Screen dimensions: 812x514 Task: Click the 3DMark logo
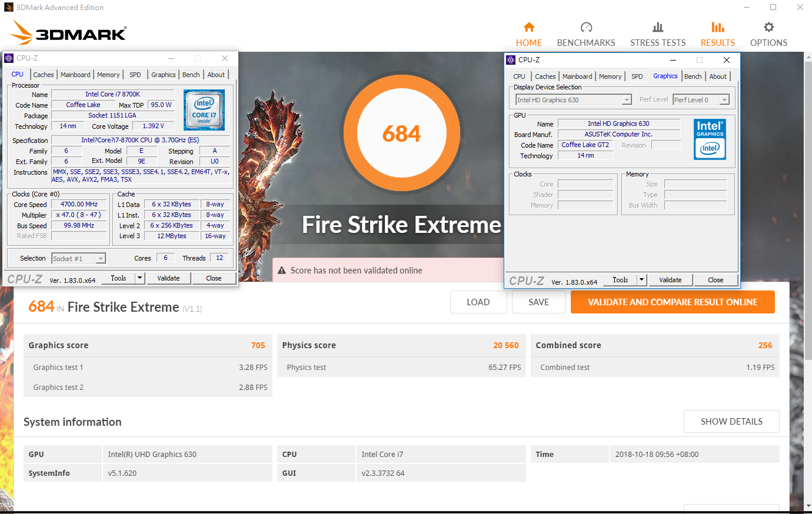(x=69, y=33)
